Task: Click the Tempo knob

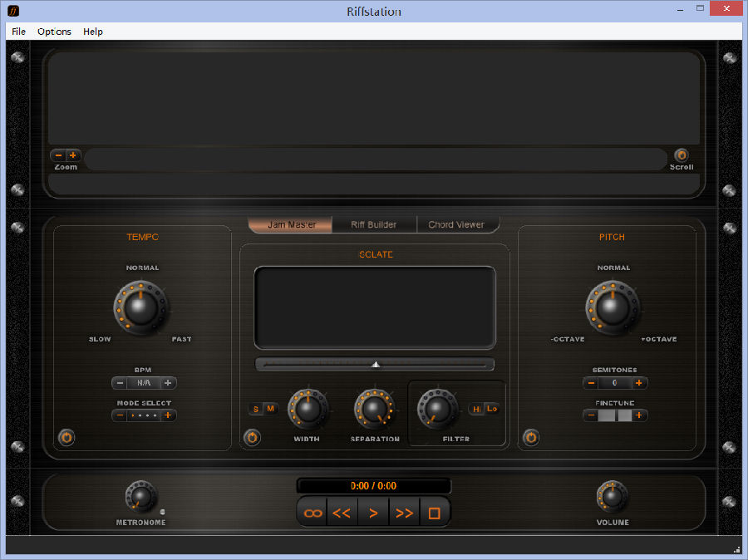Action: tap(140, 307)
